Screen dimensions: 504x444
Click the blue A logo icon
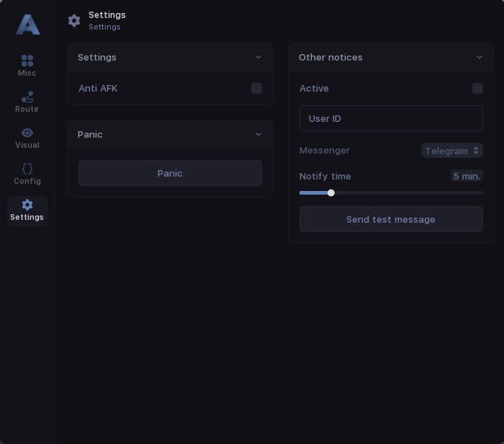coord(27,25)
